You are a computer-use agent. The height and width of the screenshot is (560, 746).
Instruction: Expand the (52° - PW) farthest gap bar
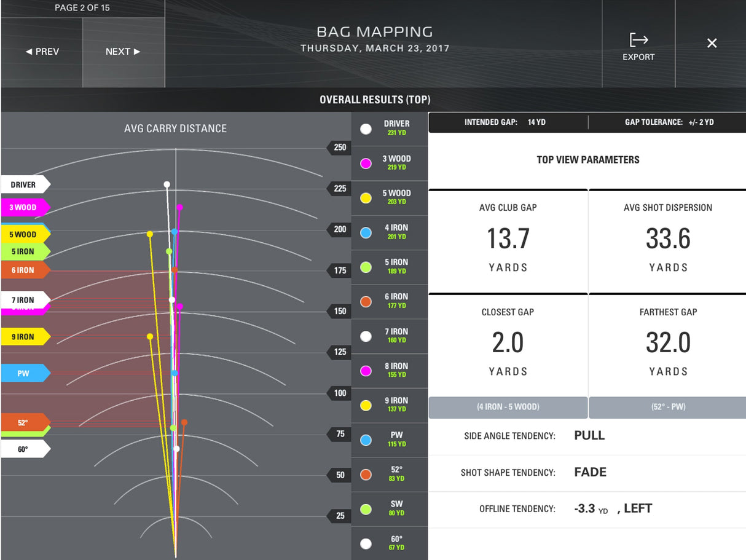pyautogui.click(x=667, y=407)
